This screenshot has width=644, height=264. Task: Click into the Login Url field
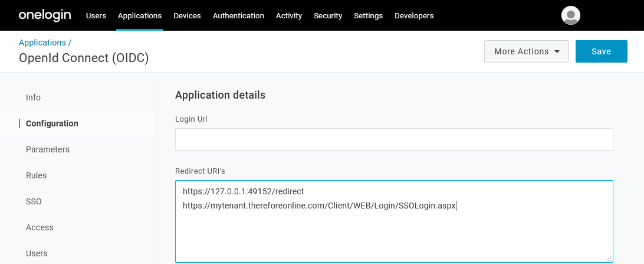coord(394,139)
